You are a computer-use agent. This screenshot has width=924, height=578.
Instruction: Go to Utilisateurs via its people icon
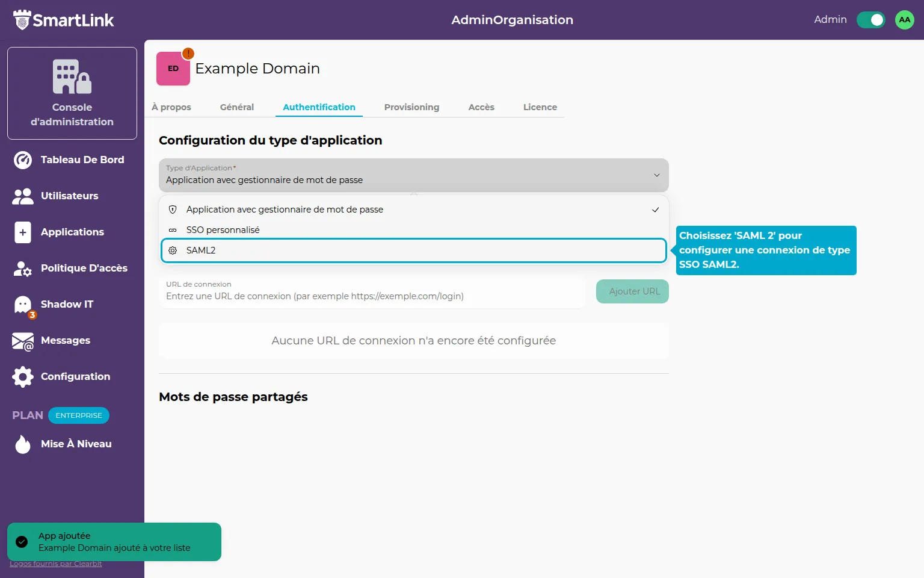pos(23,196)
